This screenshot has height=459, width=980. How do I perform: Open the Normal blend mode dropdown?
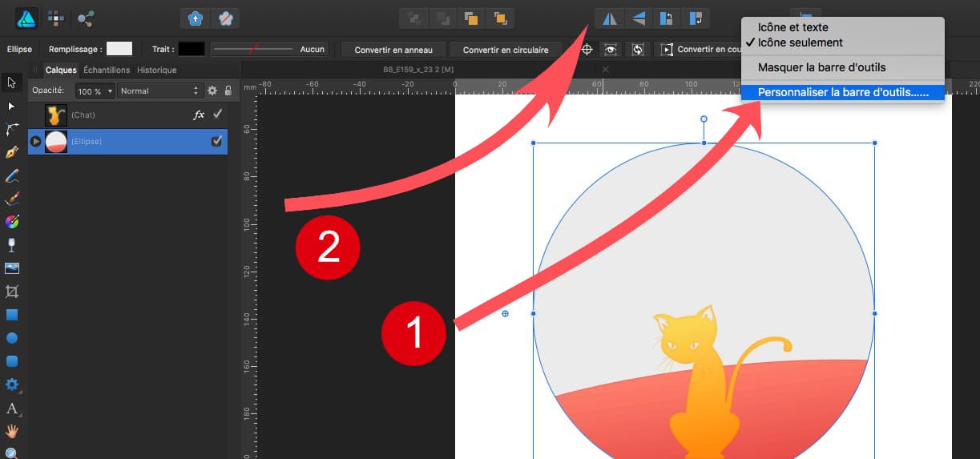pyautogui.click(x=159, y=91)
